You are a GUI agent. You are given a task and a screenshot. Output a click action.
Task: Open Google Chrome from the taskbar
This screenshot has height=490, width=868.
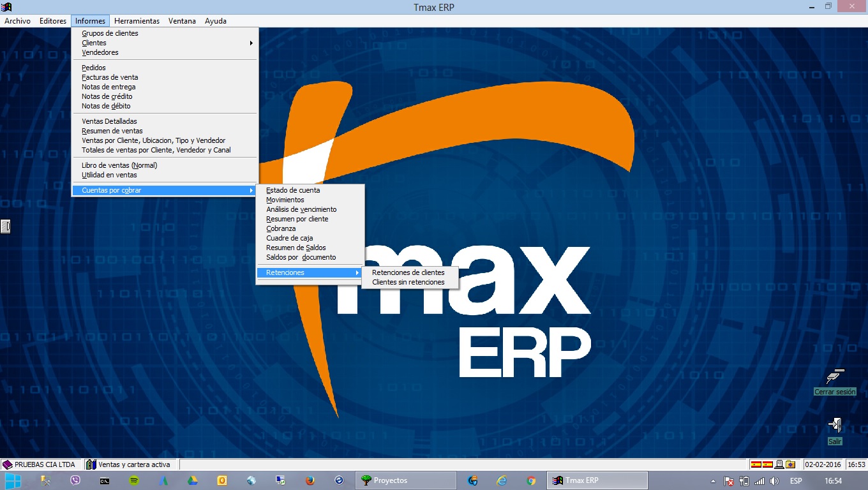(532, 480)
